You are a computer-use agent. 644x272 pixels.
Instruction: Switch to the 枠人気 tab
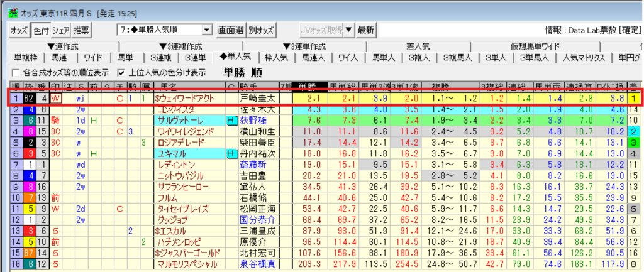pyautogui.click(x=277, y=58)
